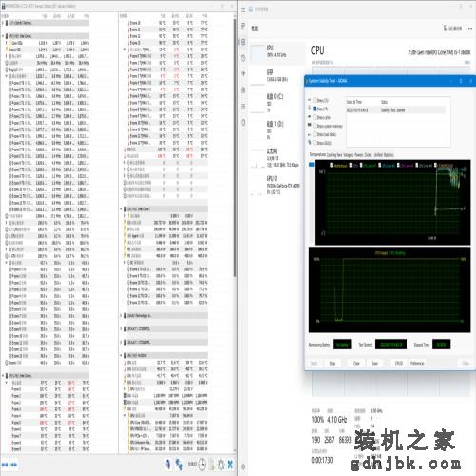
Task: Click CPUID button in AIDA64
Action: [x=399, y=363]
